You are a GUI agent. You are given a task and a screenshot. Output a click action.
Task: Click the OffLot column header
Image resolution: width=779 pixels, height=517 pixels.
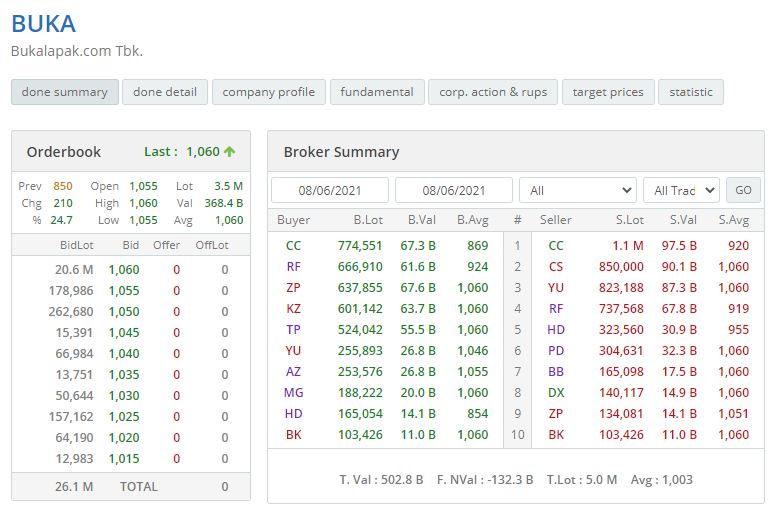212,245
